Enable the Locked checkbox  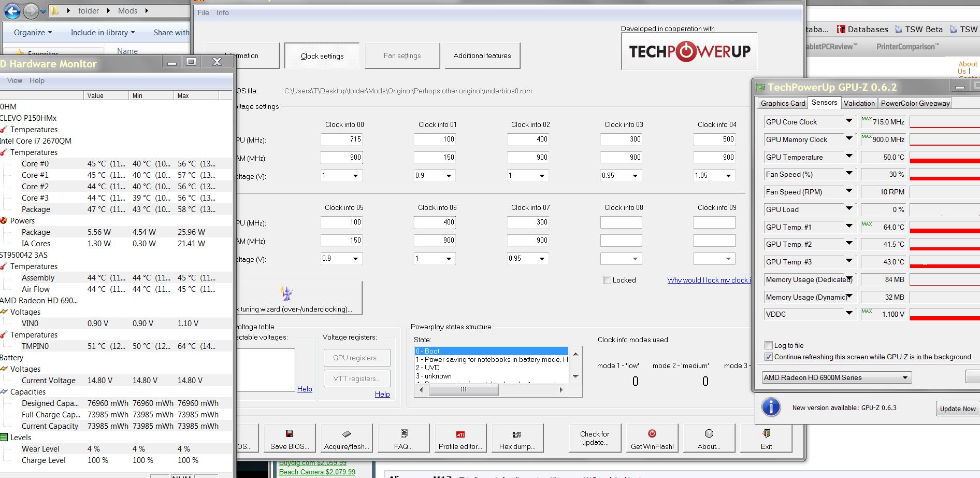point(607,280)
